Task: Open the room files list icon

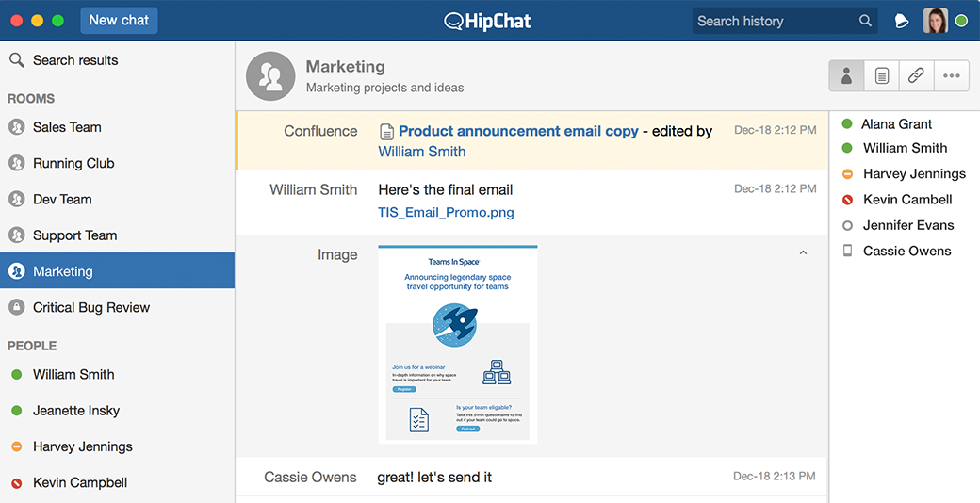Action: pos(882,76)
